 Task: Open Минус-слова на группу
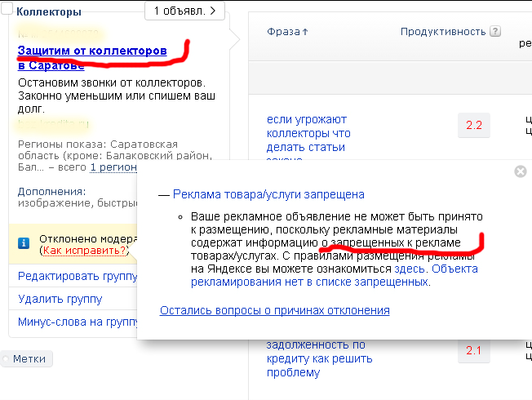[x=78, y=322]
